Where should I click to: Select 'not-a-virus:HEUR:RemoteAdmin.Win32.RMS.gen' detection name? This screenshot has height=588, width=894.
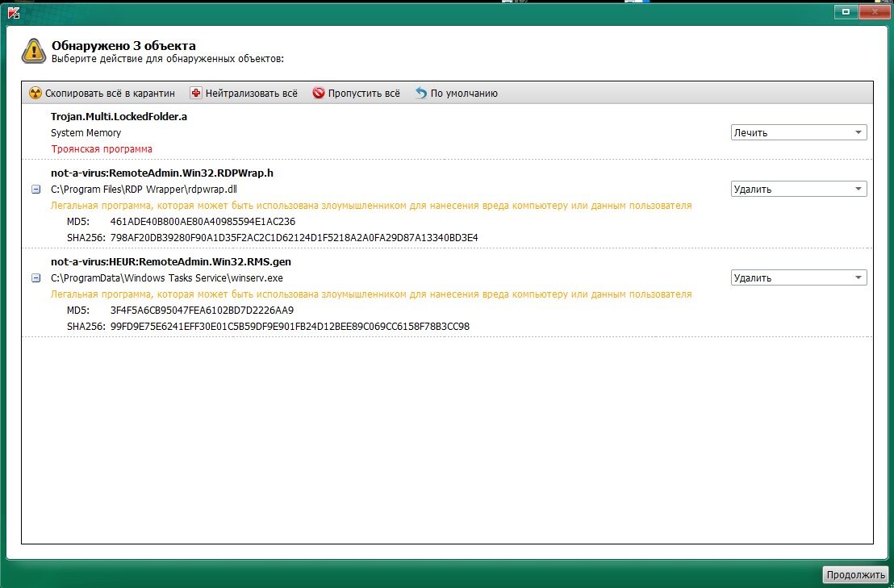click(x=171, y=262)
